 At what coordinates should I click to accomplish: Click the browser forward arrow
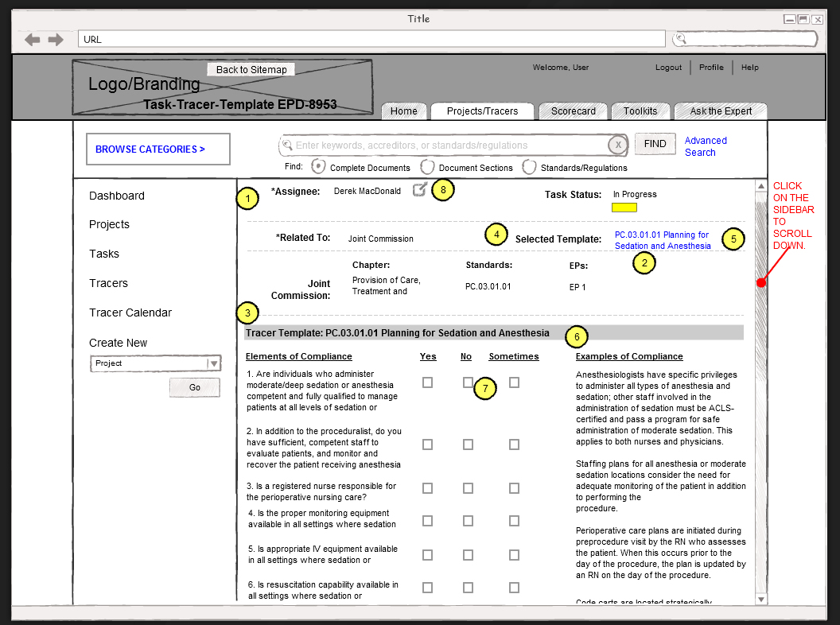[x=56, y=39]
